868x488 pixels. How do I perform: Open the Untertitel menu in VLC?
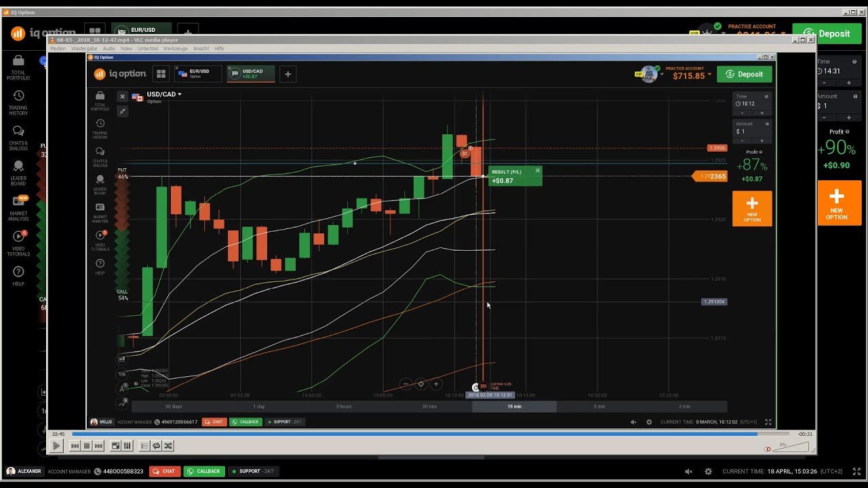pos(148,49)
